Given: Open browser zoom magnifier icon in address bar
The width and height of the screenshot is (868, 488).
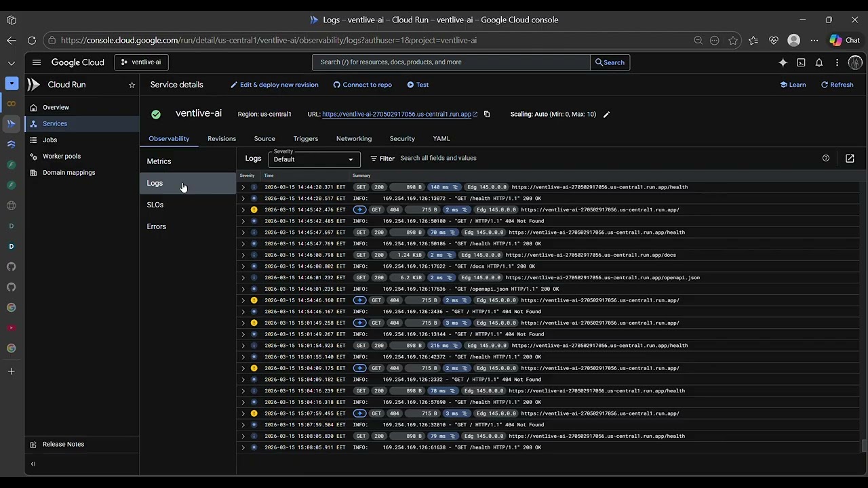Looking at the screenshot, I should click(698, 40).
